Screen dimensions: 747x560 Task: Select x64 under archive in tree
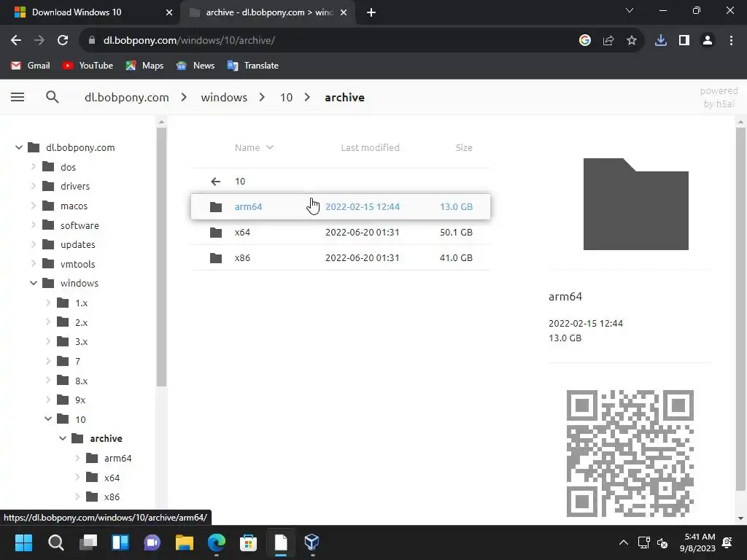(112, 478)
